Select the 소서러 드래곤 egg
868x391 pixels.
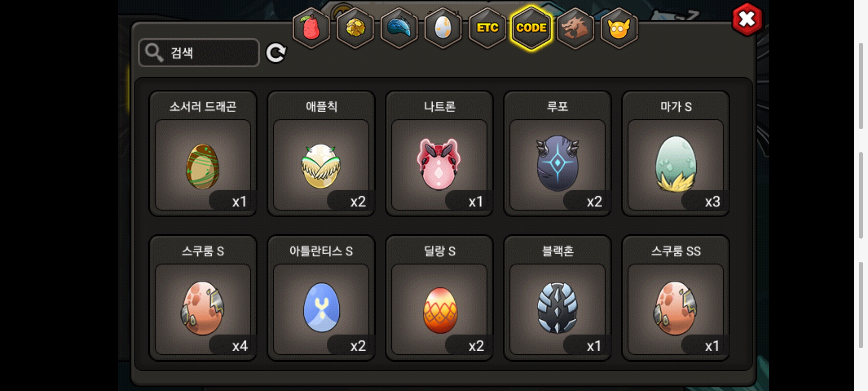(203, 154)
